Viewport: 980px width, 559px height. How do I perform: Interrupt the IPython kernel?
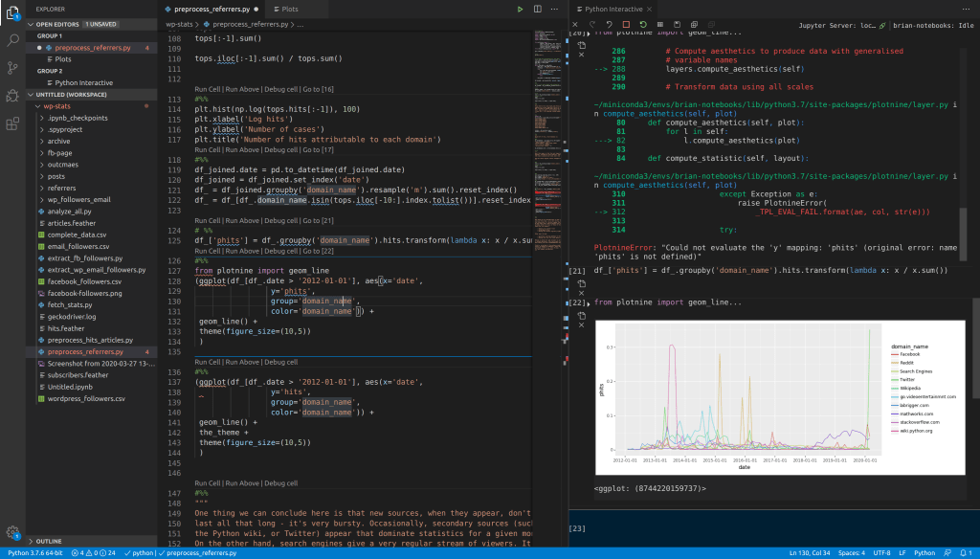coord(626,25)
